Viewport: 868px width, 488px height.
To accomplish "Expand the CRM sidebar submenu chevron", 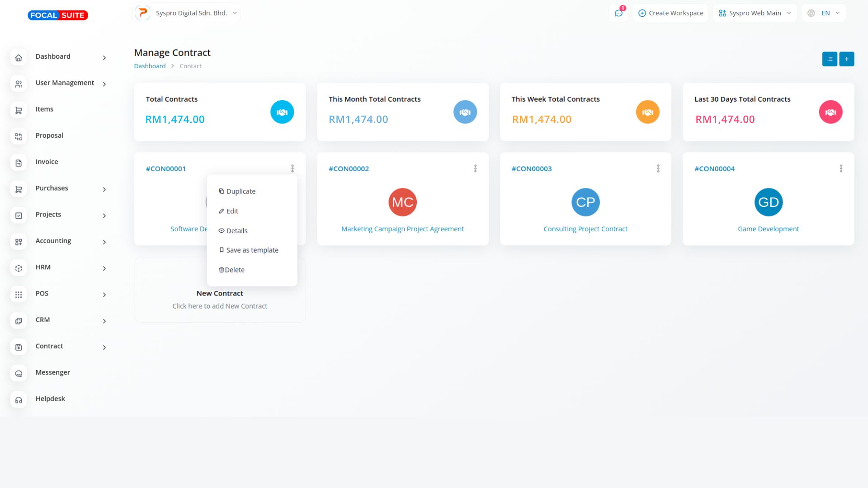I will (104, 321).
